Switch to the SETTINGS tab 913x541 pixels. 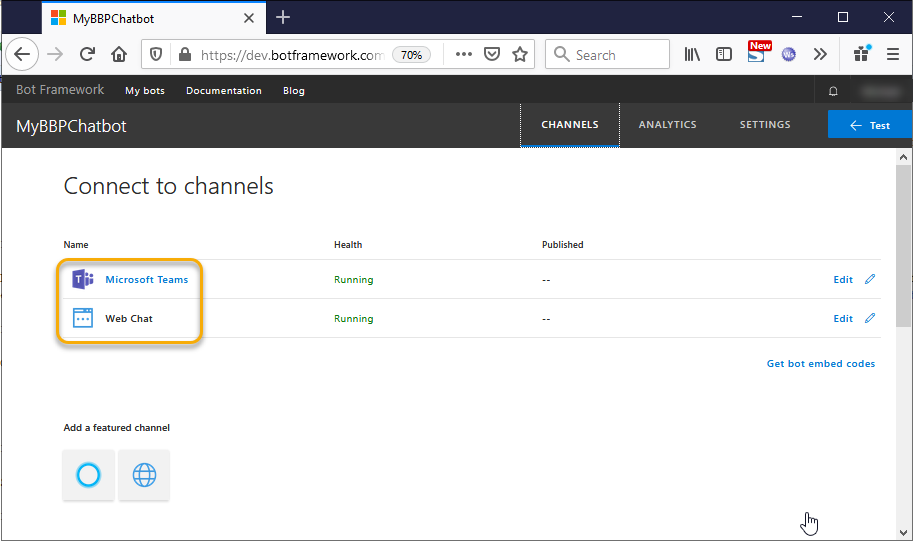pyautogui.click(x=765, y=125)
